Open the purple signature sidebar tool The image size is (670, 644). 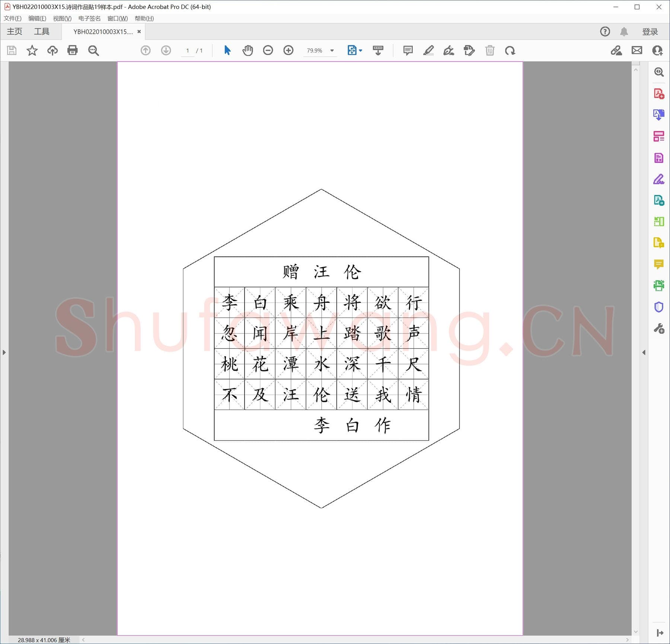(659, 179)
